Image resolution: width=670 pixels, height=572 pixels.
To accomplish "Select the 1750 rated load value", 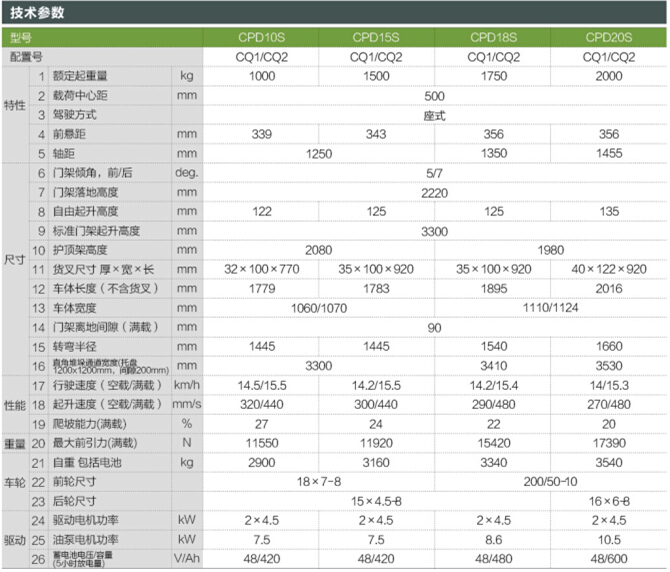I will click(494, 76).
